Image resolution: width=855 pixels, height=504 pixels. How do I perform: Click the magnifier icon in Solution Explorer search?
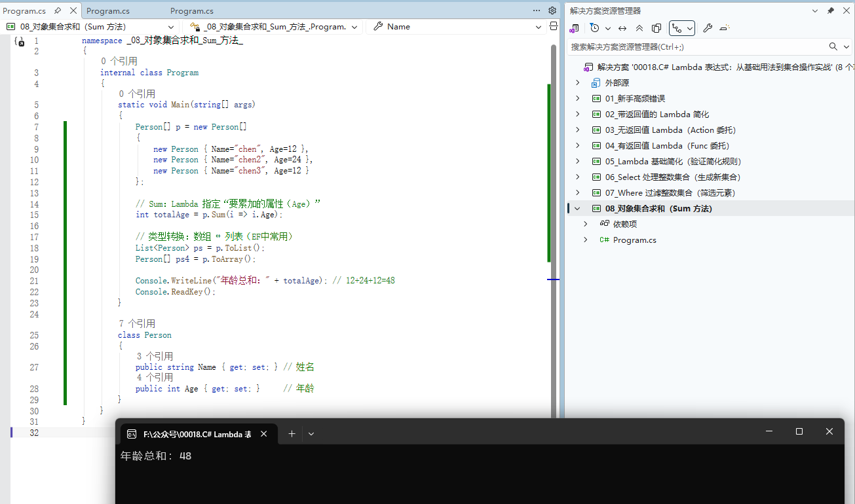pos(833,46)
